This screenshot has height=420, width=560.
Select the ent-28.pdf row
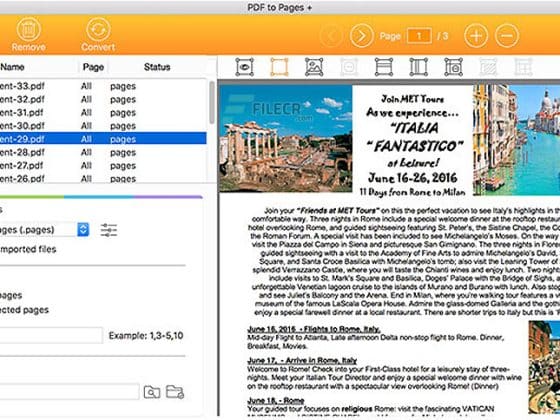103,152
